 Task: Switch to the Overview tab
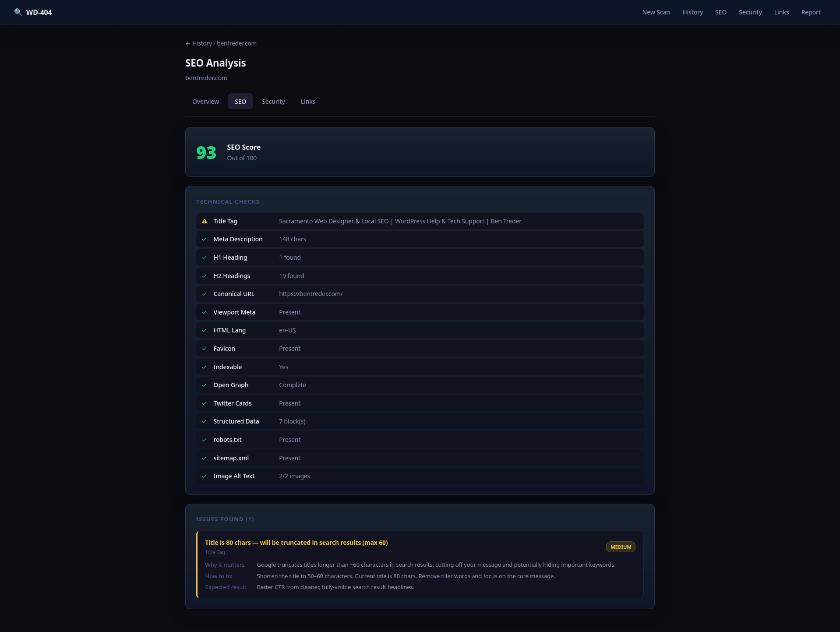[x=205, y=102]
